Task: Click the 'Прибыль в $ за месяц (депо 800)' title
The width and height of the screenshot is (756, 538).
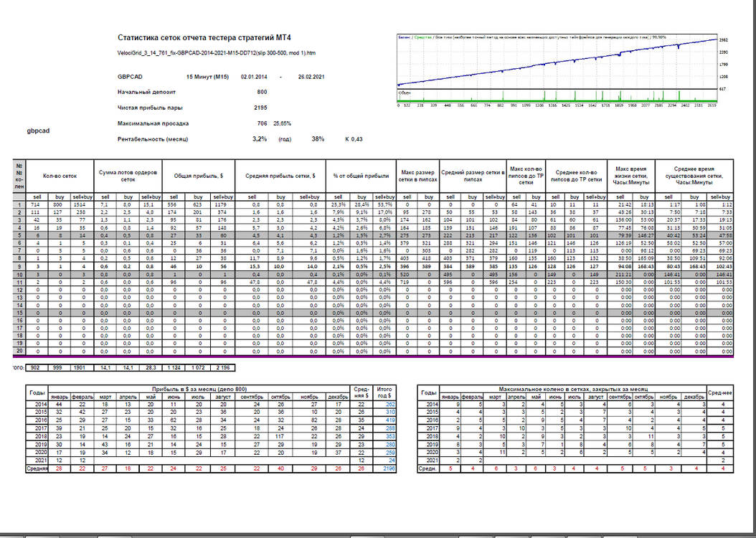Action: (199, 389)
